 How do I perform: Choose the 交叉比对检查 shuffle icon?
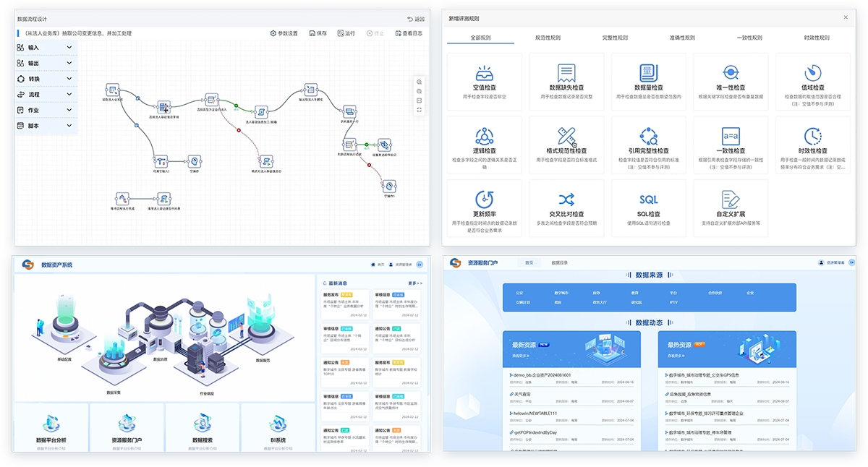(x=566, y=200)
